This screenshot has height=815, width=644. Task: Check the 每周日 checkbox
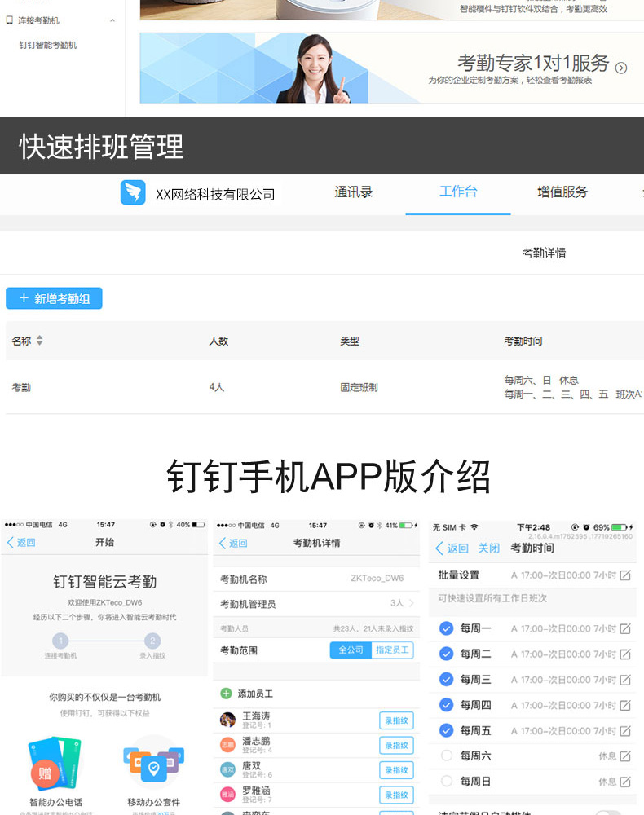(447, 781)
